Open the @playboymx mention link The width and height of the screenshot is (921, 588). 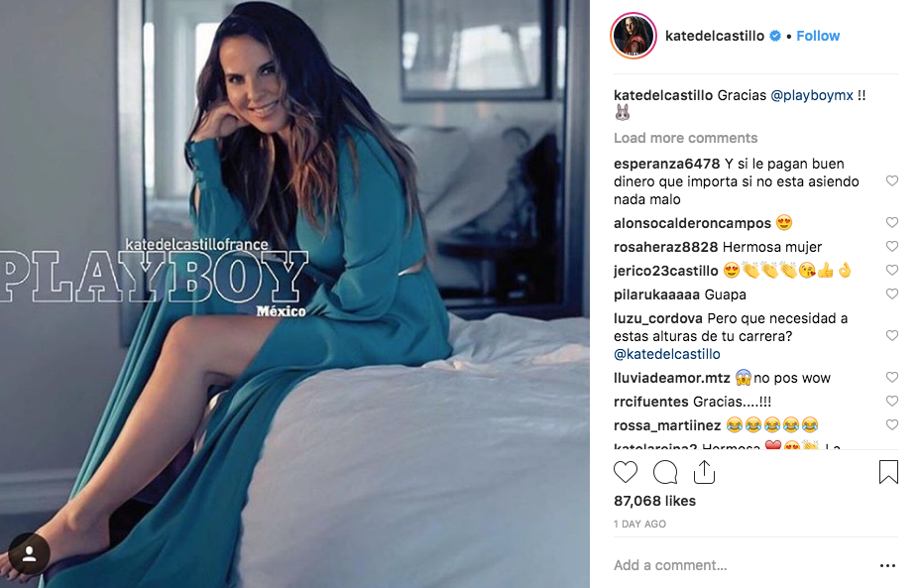811,95
